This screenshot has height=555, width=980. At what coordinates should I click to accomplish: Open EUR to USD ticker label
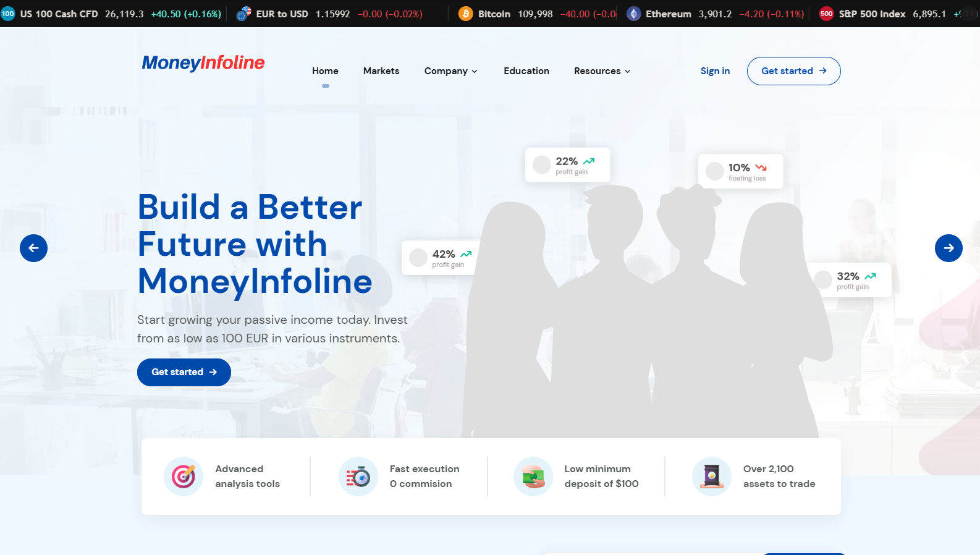[282, 14]
